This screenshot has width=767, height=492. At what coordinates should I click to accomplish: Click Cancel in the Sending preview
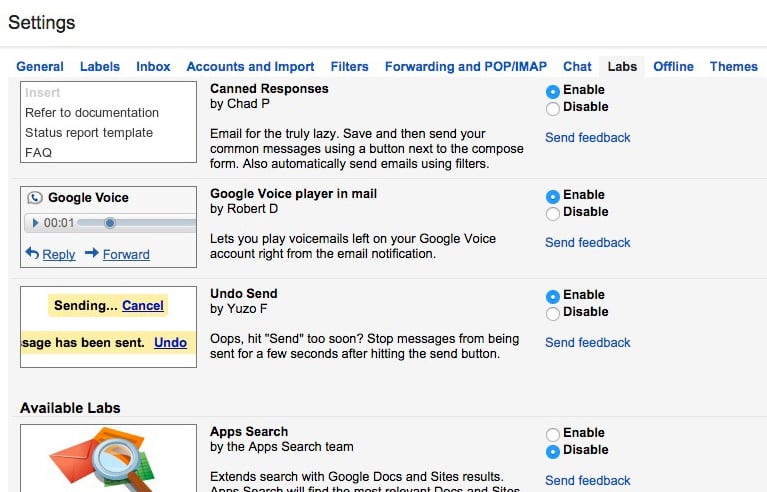point(143,306)
